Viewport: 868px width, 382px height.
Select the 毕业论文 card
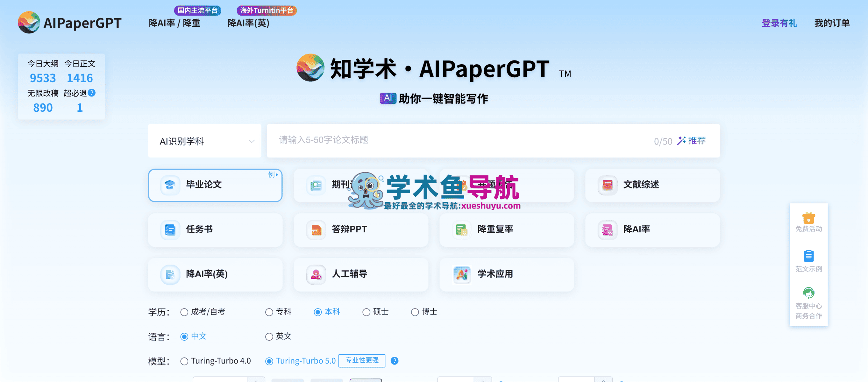(x=215, y=185)
